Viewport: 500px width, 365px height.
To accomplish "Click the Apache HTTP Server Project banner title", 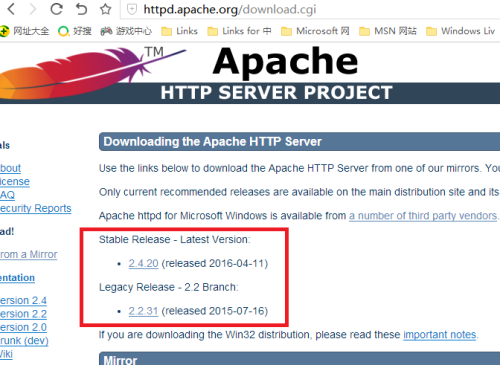I will tap(277, 92).
